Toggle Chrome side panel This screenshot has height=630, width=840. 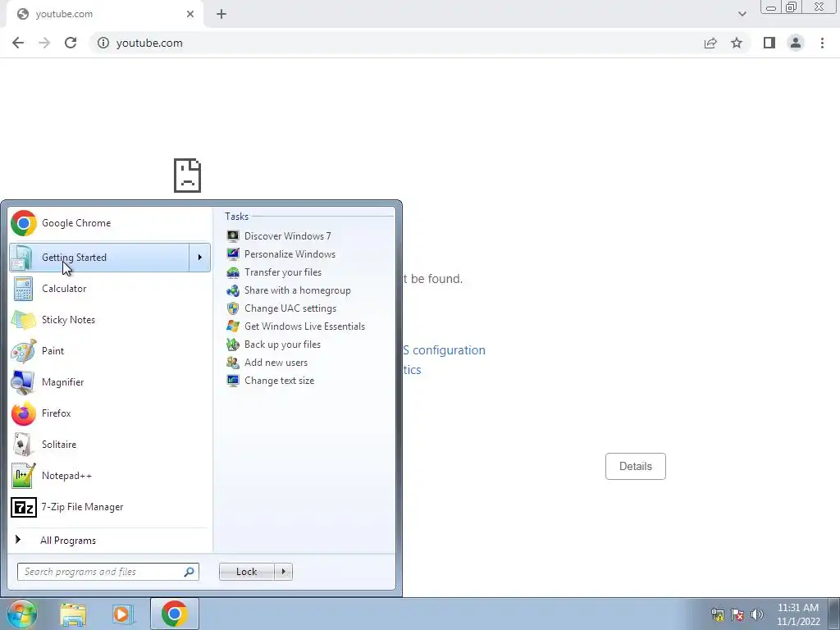(769, 43)
